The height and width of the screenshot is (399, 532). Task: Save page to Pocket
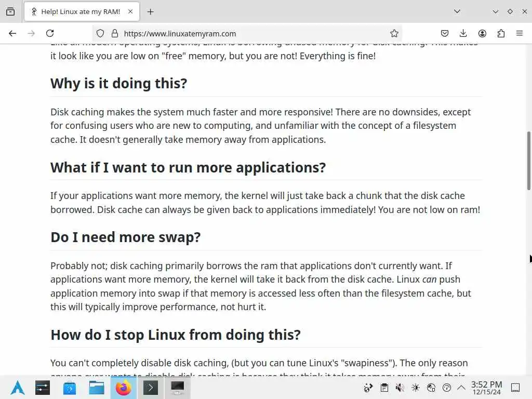coord(445,33)
